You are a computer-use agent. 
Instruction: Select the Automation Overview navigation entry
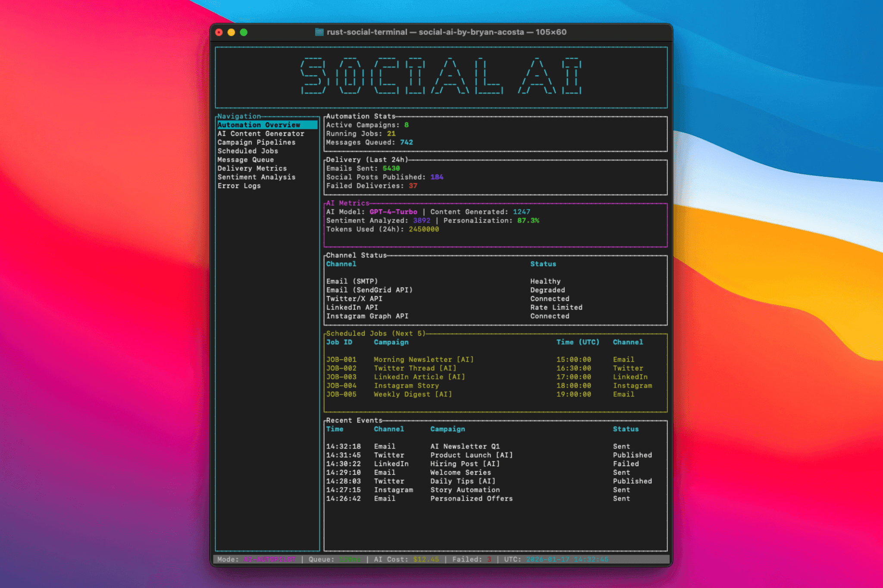[259, 125]
